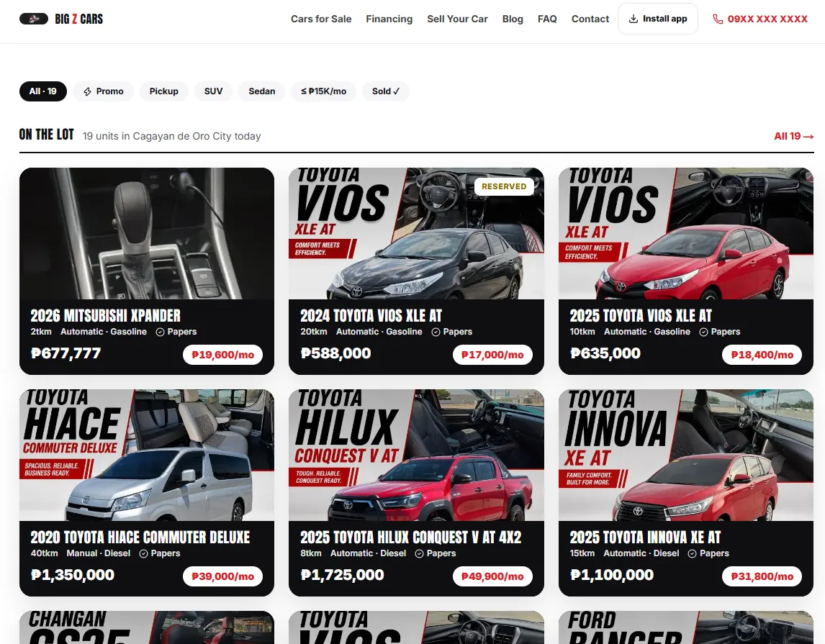Click the ₱677,777 price
The width and height of the screenshot is (825, 644).
[66, 353]
